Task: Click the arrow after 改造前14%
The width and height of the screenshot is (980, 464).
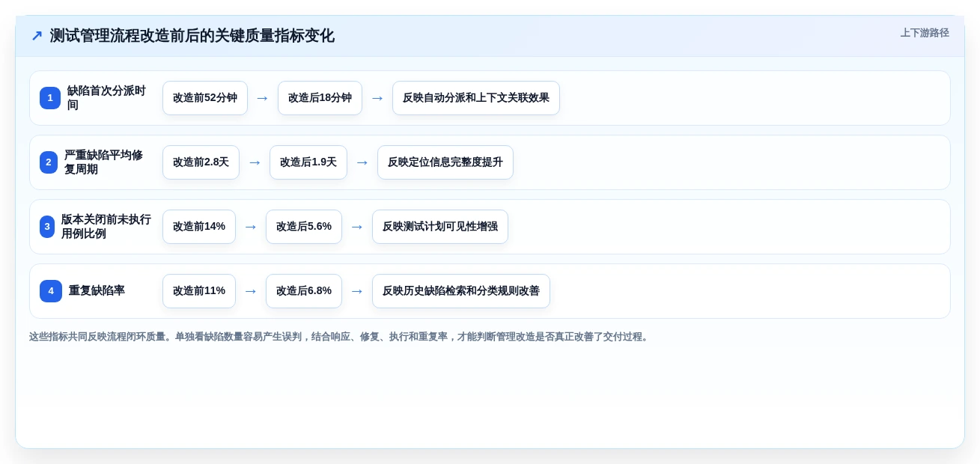Action: [251, 227]
